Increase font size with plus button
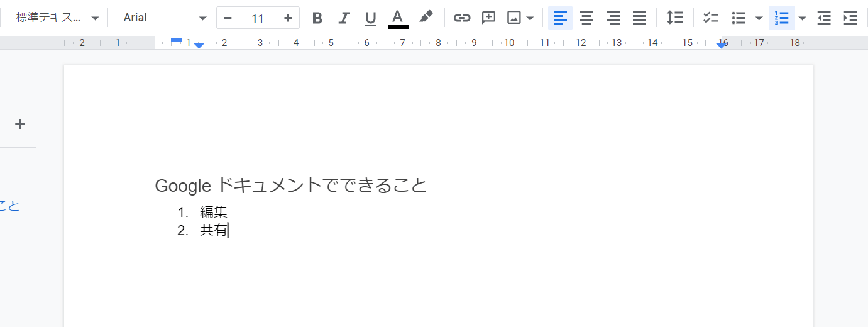This screenshot has height=327, width=868. [288, 18]
